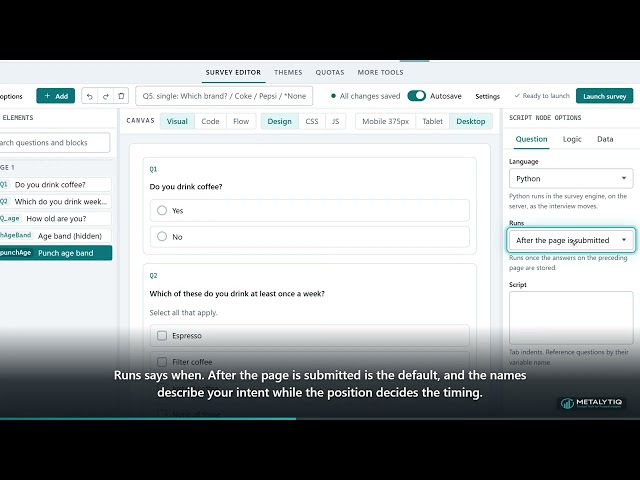This screenshot has width=640, height=480.
Task: Choose the Yes radio button in Q1
Action: 162,210
